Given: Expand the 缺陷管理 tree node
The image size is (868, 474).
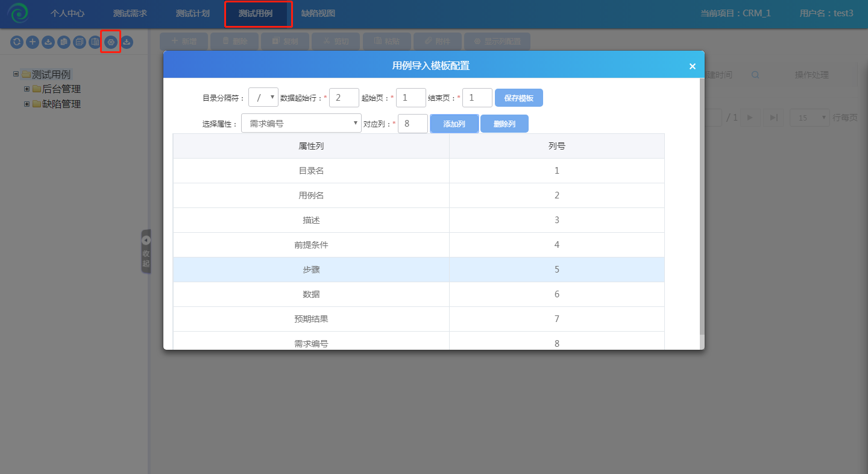Looking at the screenshot, I should (x=27, y=104).
